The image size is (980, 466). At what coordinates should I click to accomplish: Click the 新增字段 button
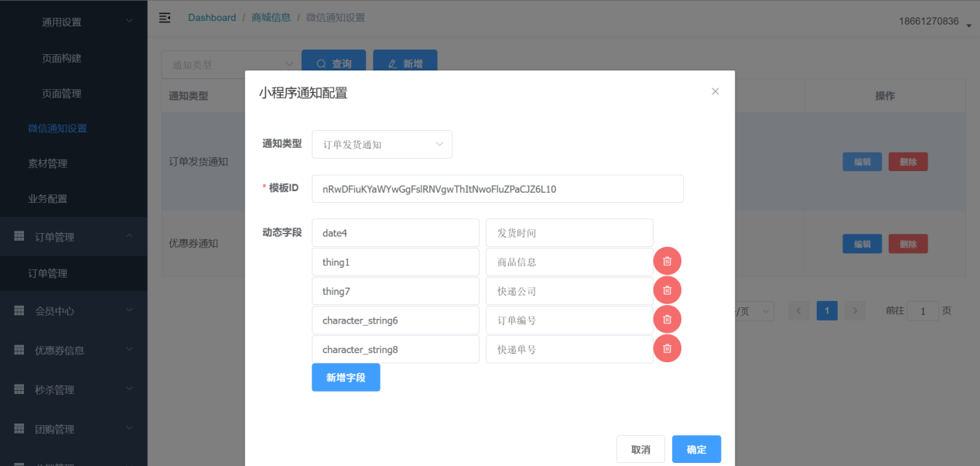[x=346, y=378]
